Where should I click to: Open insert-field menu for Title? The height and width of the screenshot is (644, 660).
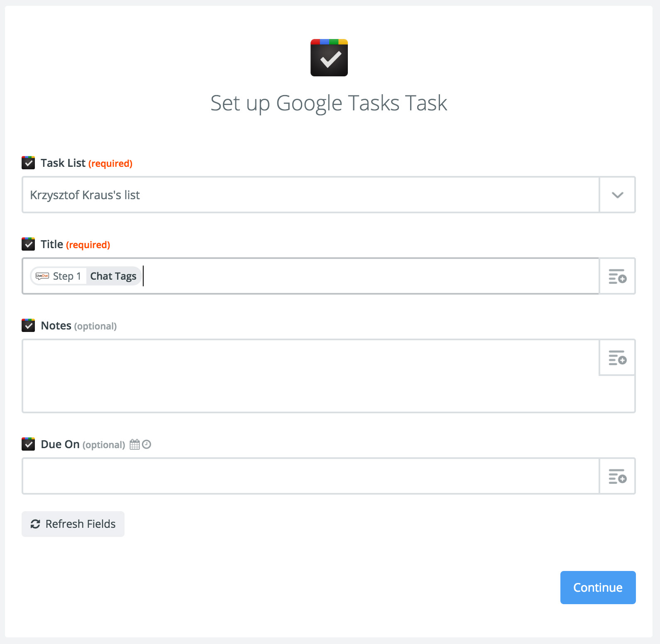tap(617, 276)
